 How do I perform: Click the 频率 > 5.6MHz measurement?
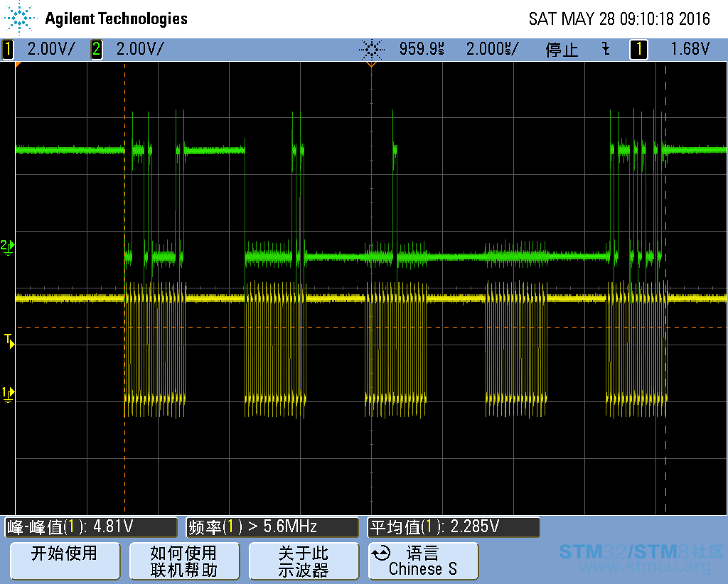tap(272, 527)
